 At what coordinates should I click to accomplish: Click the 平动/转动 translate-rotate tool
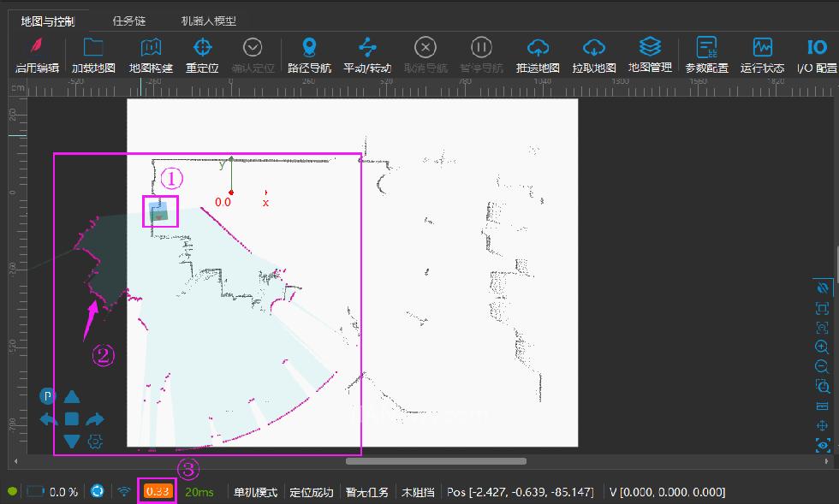click(367, 48)
